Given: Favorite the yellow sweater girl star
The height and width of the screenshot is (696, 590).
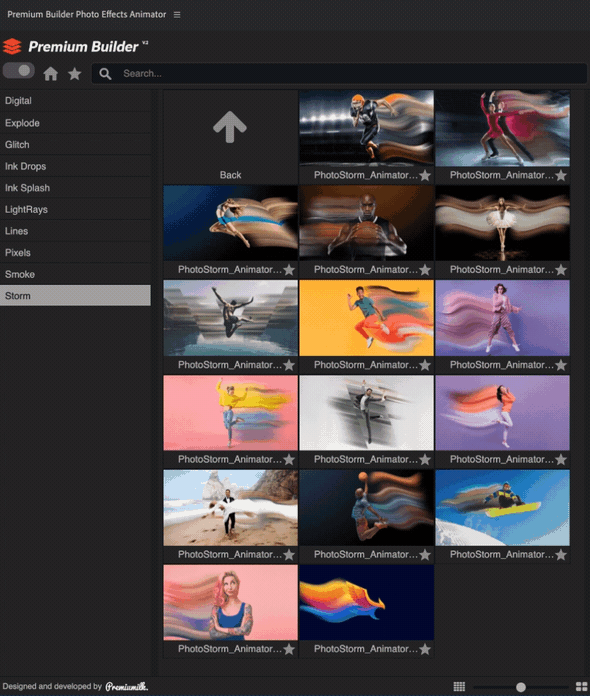Looking at the screenshot, I should point(289,459).
